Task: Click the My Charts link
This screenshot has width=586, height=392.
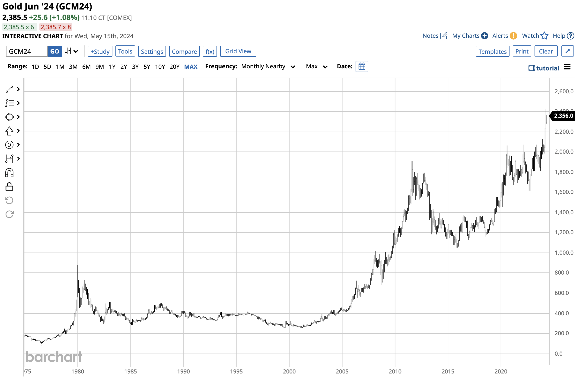Action: click(466, 36)
